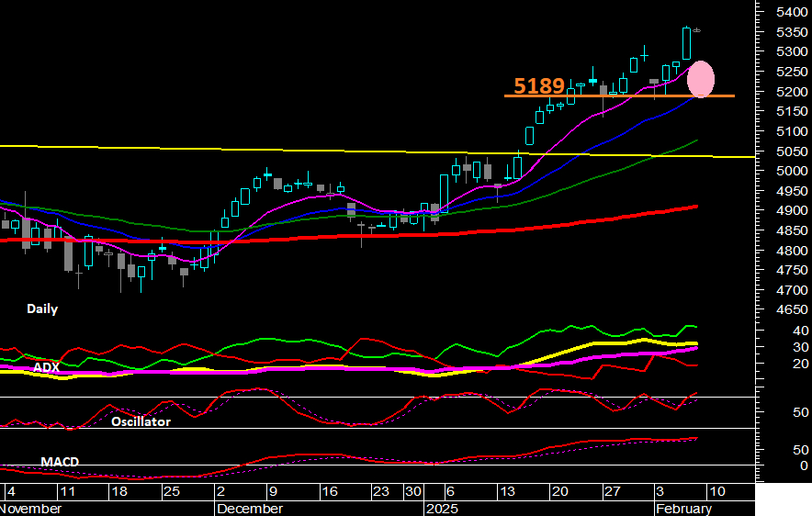This screenshot has height=516, width=812.
Task: Click the February 3 date tick
Action: coord(660,491)
